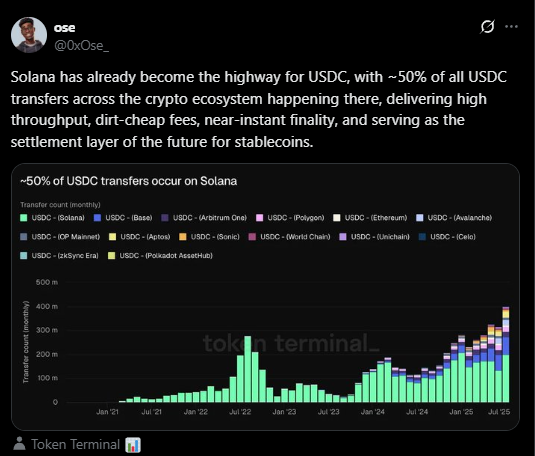The width and height of the screenshot is (535, 456).
Task: Click the 'USDC - (Ethereum)' legend label
Action: click(x=376, y=218)
